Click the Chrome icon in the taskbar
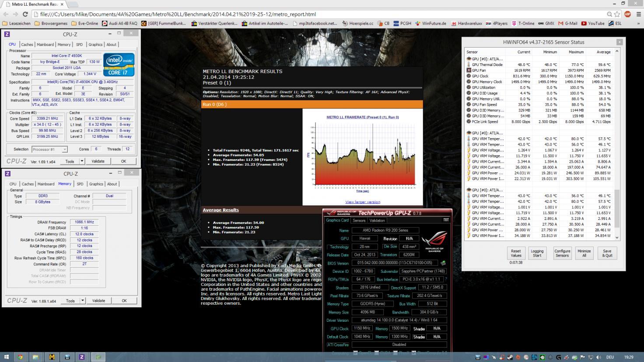Screen dimensions: 644x362 point(20,357)
